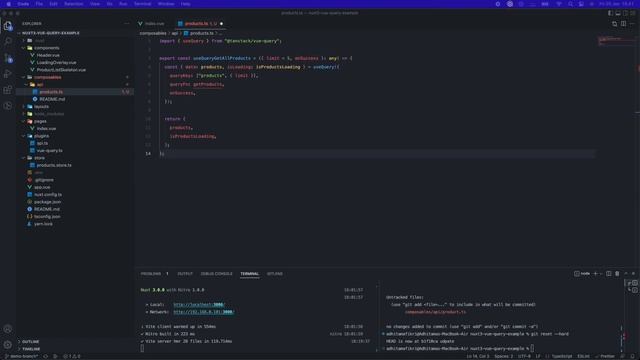Open the Network URL link in the terminal
640x360 pixels.
[204, 312]
